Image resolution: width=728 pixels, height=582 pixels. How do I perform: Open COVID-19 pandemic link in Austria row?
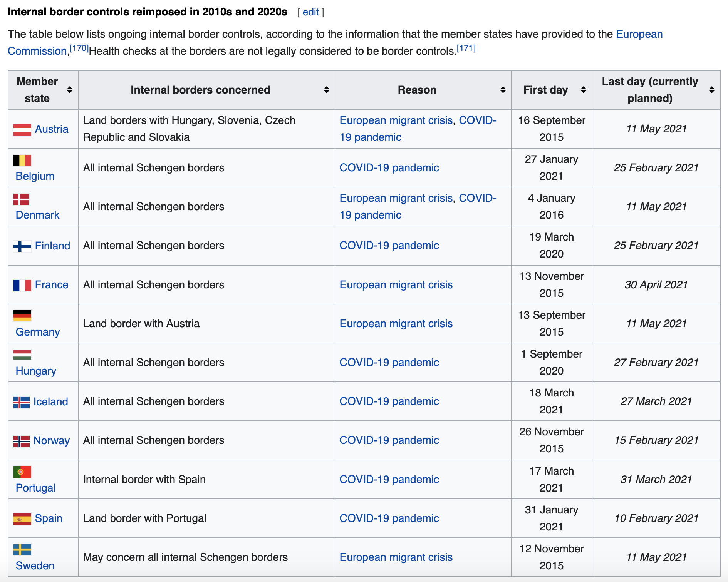[418, 129]
